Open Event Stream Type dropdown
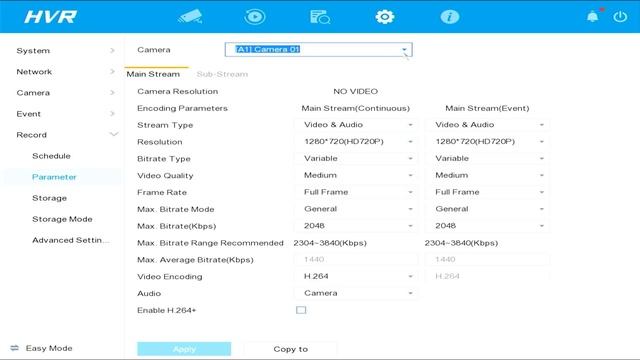640x360 pixels. (x=487, y=125)
